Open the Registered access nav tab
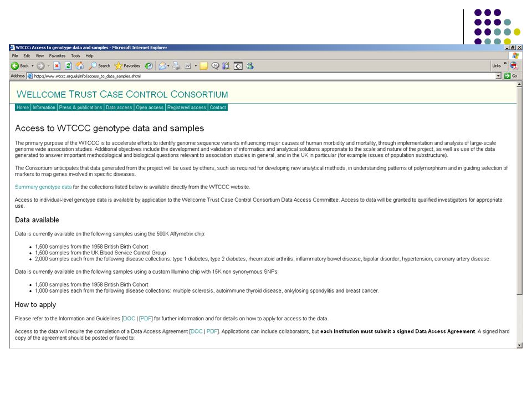The image size is (532, 399). point(187,107)
